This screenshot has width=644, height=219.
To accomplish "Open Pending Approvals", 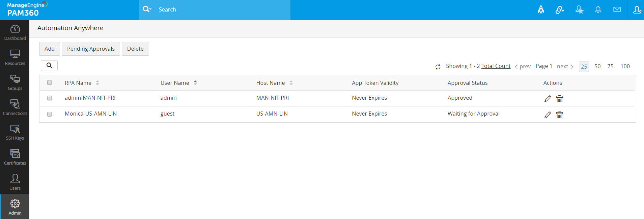I will pos(91,49).
